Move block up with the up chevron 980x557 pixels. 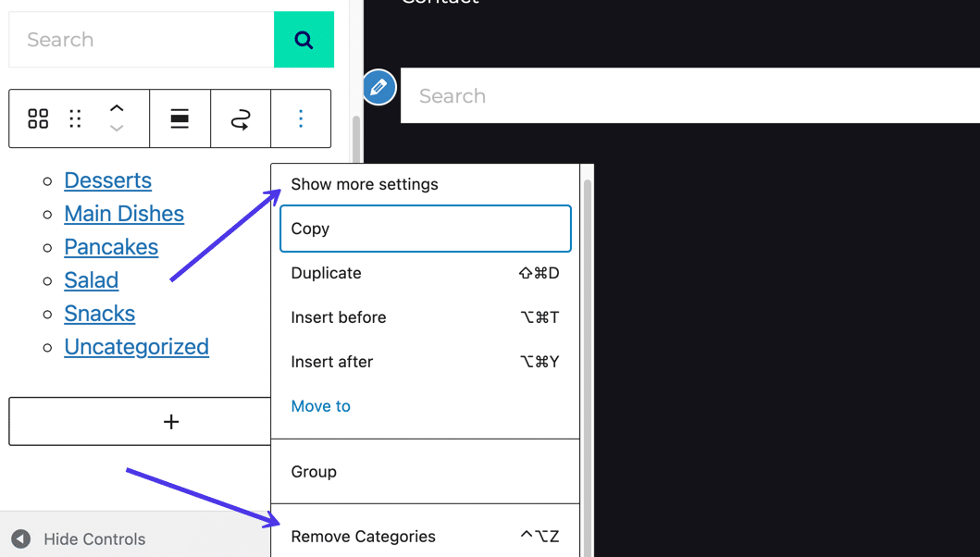coord(117,108)
